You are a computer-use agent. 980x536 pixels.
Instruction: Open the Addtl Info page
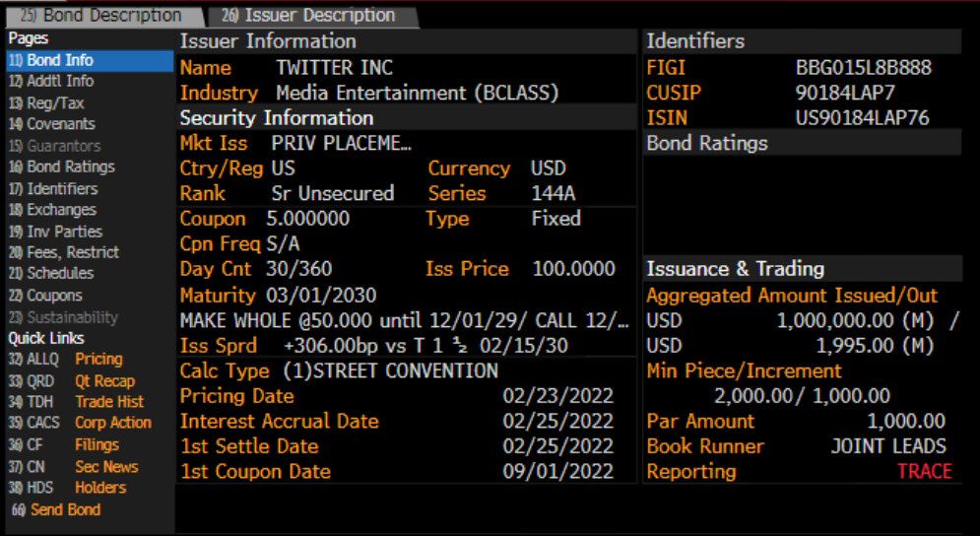(x=51, y=82)
